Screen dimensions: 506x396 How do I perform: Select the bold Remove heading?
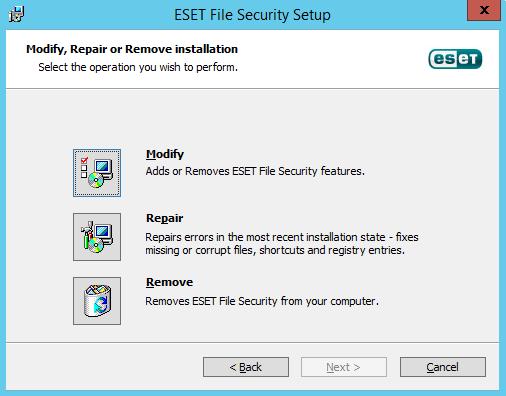169,282
